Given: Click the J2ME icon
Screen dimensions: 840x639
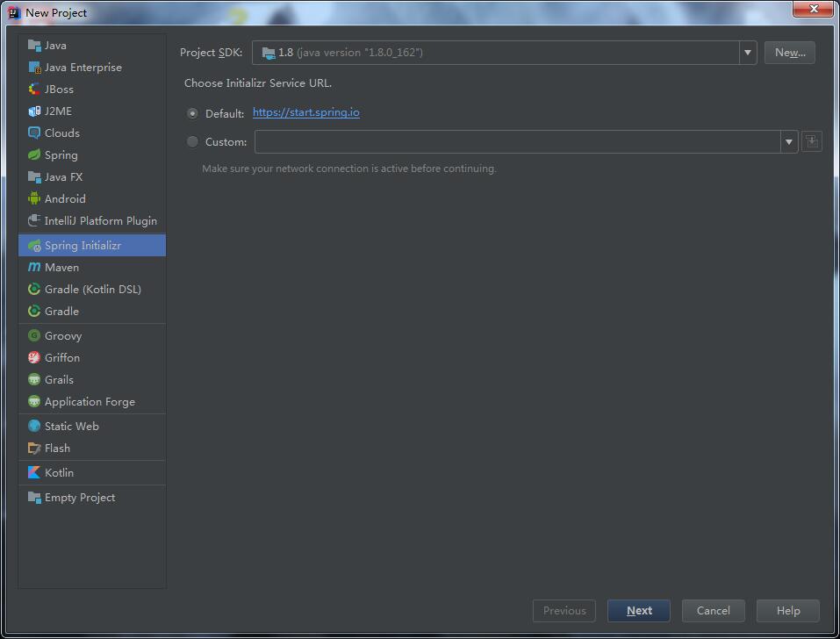Looking at the screenshot, I should [x=34, y=111].
